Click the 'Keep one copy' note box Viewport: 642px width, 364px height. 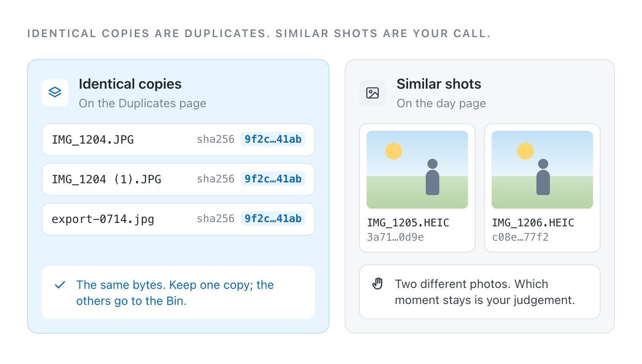(x=178, y=293)
